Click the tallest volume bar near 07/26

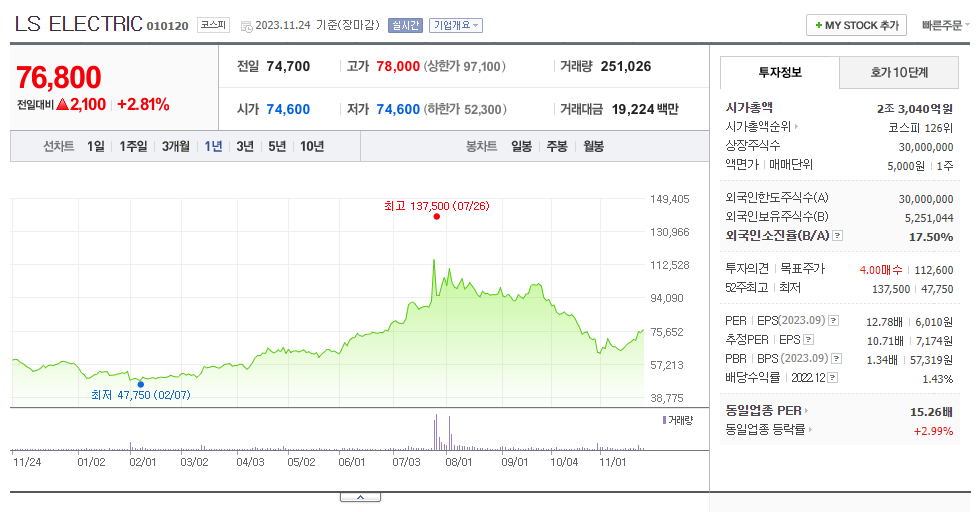[x=436, y=432]
